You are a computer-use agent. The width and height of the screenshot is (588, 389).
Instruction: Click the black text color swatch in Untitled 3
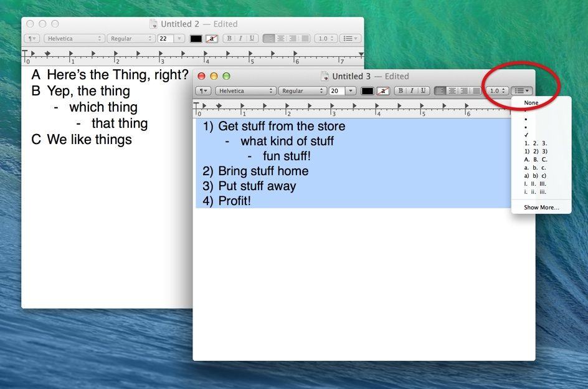tap(367, 91)
